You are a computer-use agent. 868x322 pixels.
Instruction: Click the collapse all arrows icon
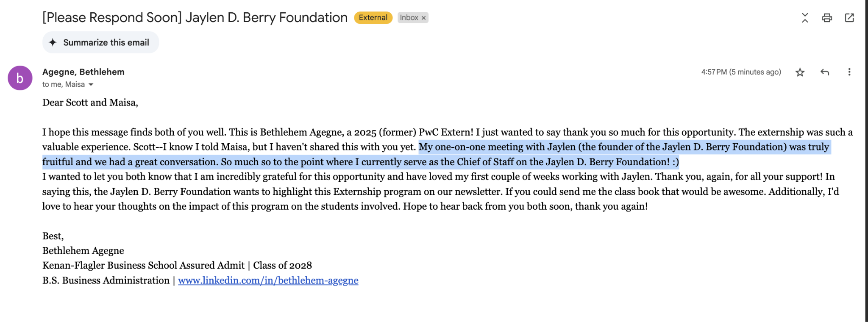pyautogui.click(x=805, y=18)
